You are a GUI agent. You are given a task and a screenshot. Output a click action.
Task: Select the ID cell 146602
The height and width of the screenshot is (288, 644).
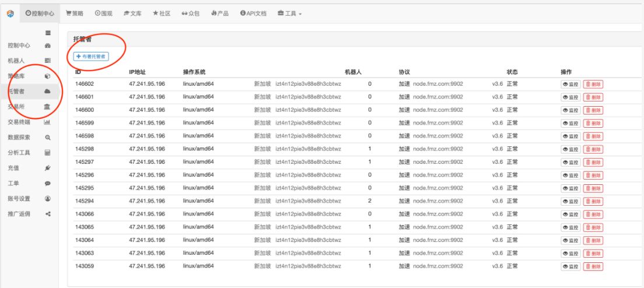84,84
